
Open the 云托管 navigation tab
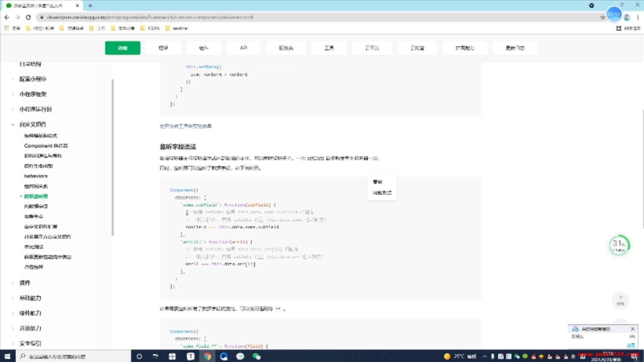point(417,48)
